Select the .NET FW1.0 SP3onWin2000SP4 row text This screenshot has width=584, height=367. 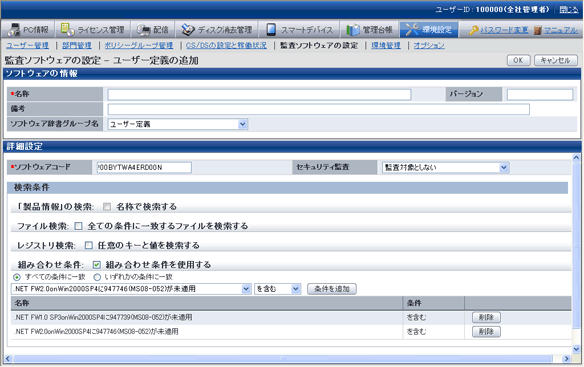tap(103, 317)
